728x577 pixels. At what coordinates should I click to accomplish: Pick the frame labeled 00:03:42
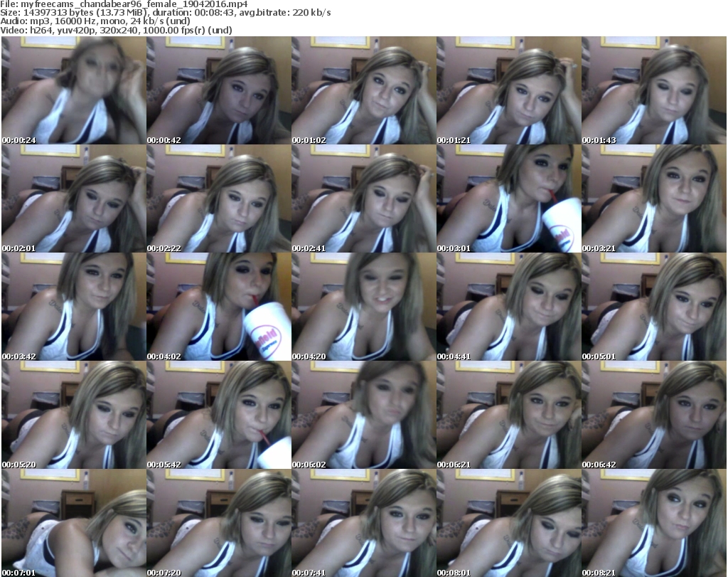coord(74,307)
